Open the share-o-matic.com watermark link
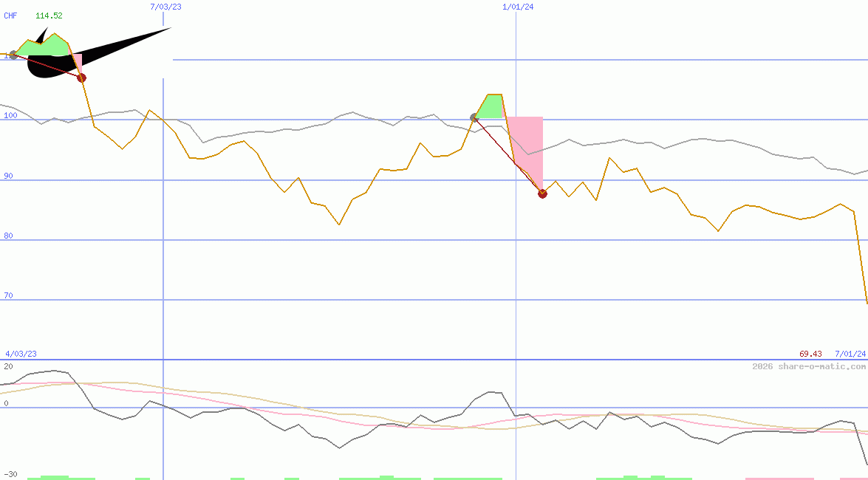This screenshot has height=480, width=868. (x=809, y=366)
